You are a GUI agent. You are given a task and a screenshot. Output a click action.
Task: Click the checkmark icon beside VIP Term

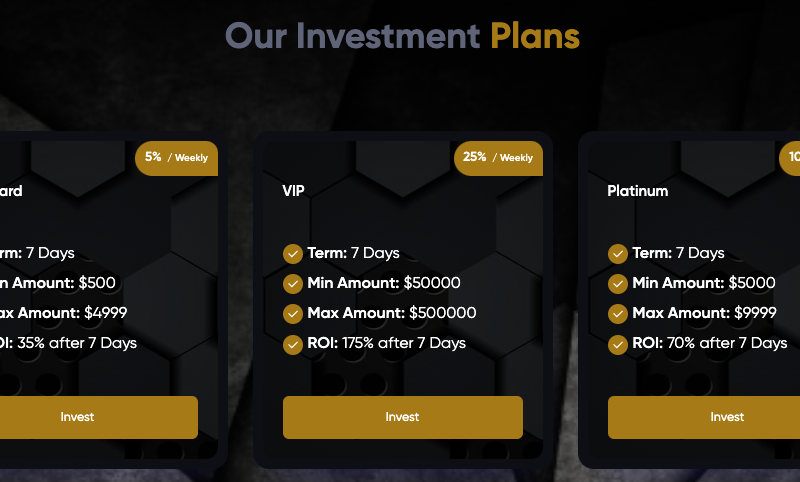293,254
